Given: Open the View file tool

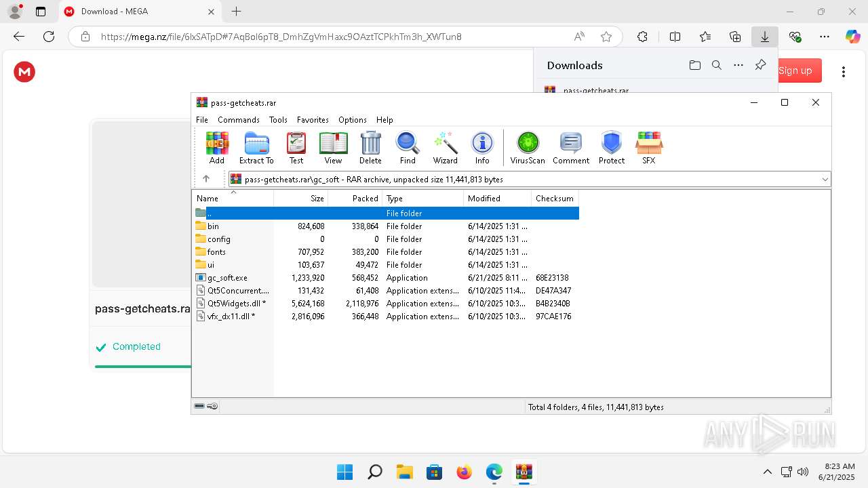Looking at the screenshot, I should (x=333, y=148).
